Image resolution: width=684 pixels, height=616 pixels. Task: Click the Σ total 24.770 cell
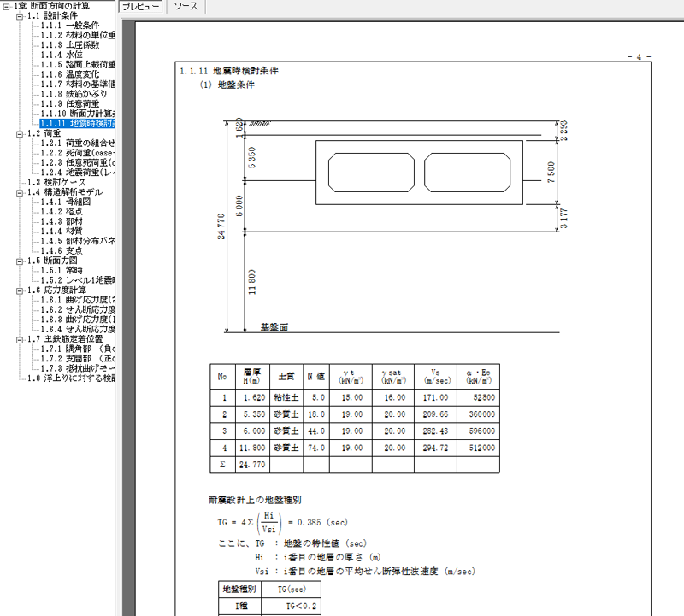252,465
